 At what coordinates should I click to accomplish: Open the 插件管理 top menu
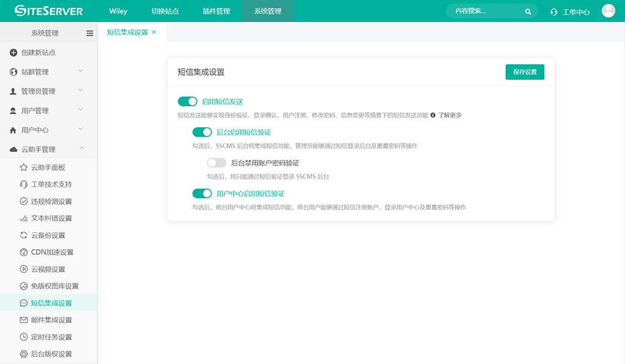[x=216, y=11]
